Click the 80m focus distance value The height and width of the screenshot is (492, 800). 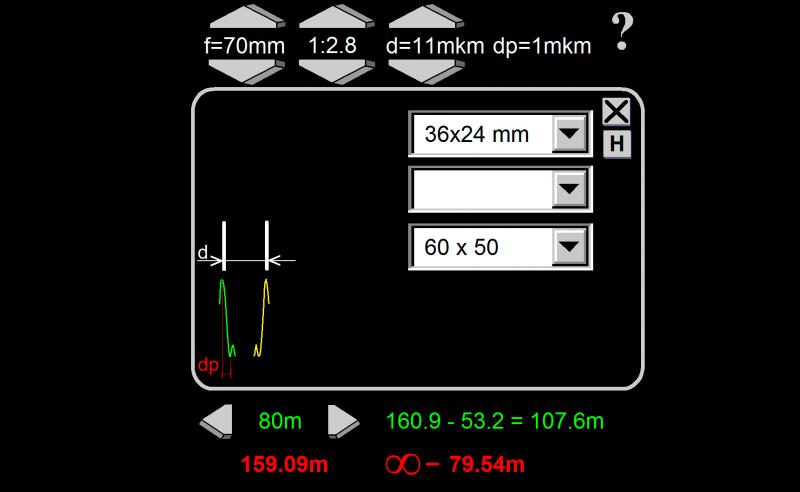point(280,421)
